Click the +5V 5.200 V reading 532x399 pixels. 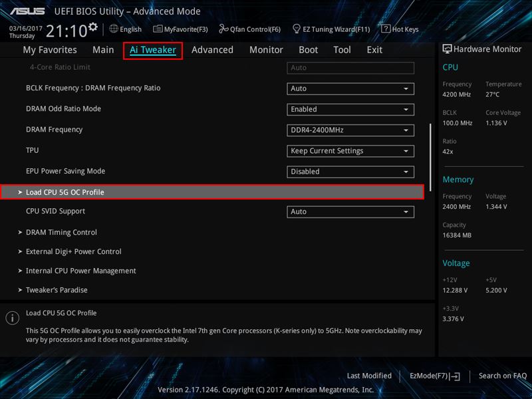[x=496, y=291]
